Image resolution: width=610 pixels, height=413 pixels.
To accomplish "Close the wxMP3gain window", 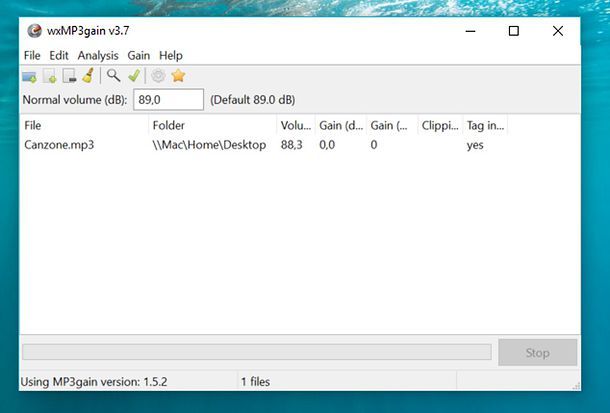I will 558,31.
